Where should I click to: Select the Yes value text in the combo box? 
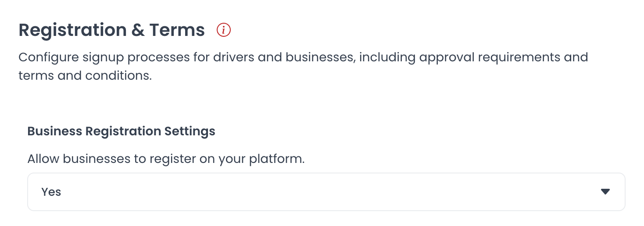51,192
